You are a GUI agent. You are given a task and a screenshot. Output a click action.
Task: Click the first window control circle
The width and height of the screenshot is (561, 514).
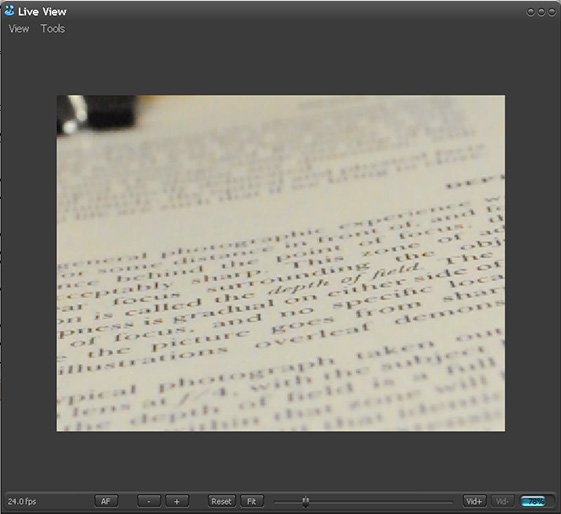coord(531,12)
